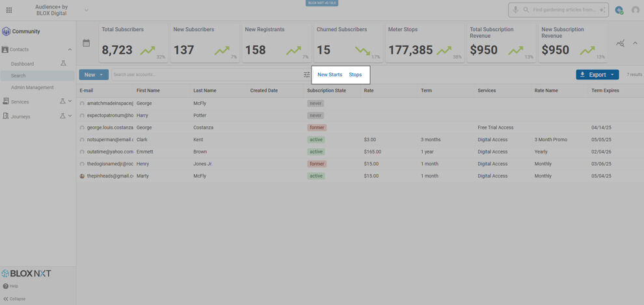Screen dimensions: 644x305
Task: Sort by the Term Expires column header
Action: coord(605,90)
